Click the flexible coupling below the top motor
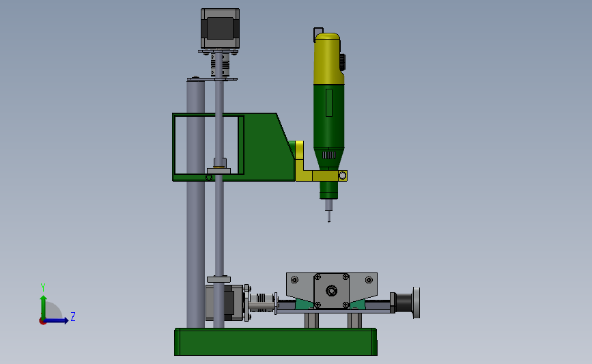 click(x=220, y=65)
